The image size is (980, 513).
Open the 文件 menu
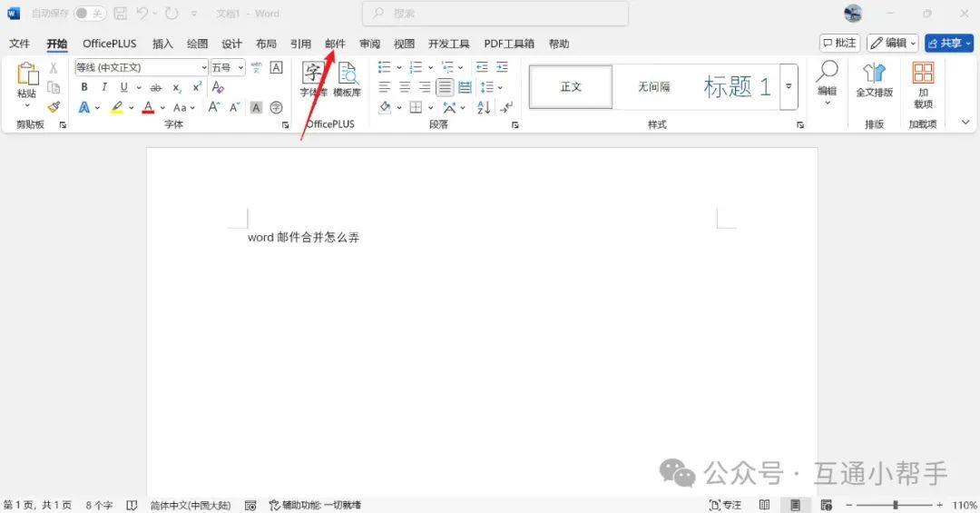(19, 44)
